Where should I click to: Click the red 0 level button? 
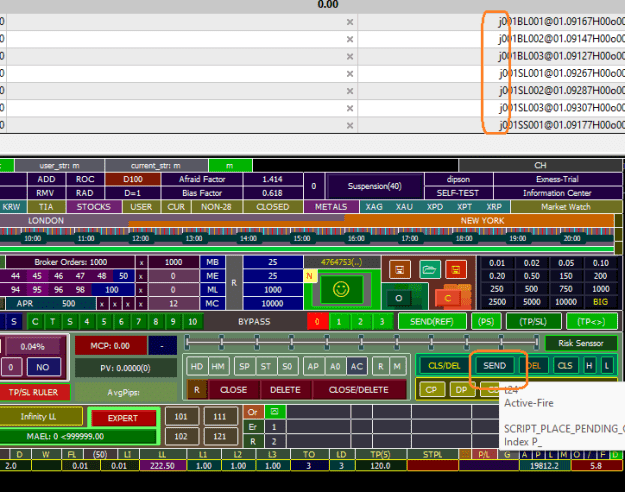coord(317,321)
